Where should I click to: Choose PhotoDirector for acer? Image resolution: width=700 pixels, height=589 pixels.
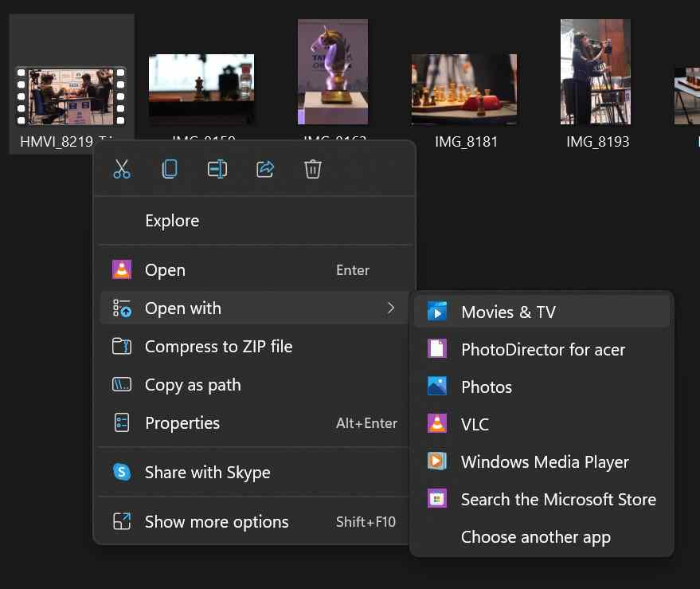pyautogui.click(x=542, y=349)
